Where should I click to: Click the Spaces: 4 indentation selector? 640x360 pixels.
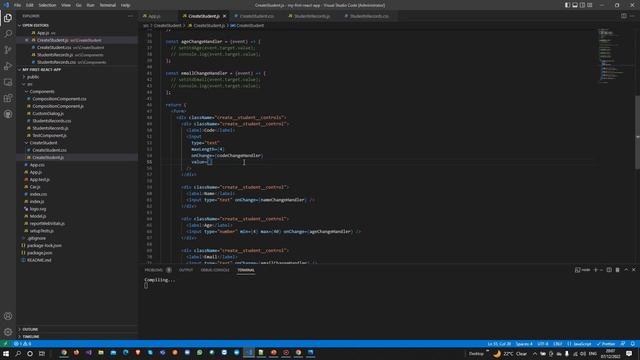[524, 344]
